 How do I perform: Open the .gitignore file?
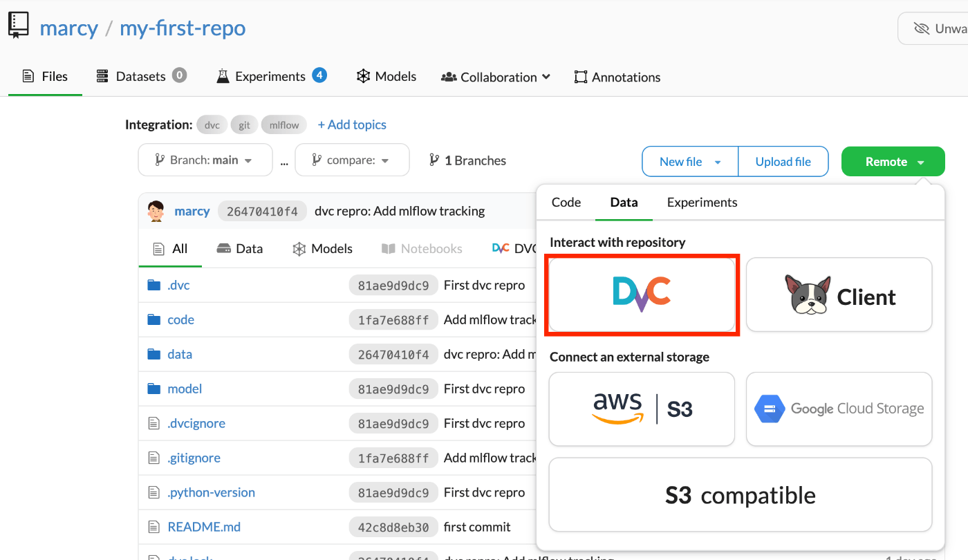pyautogui.click(x=194, y=458)
